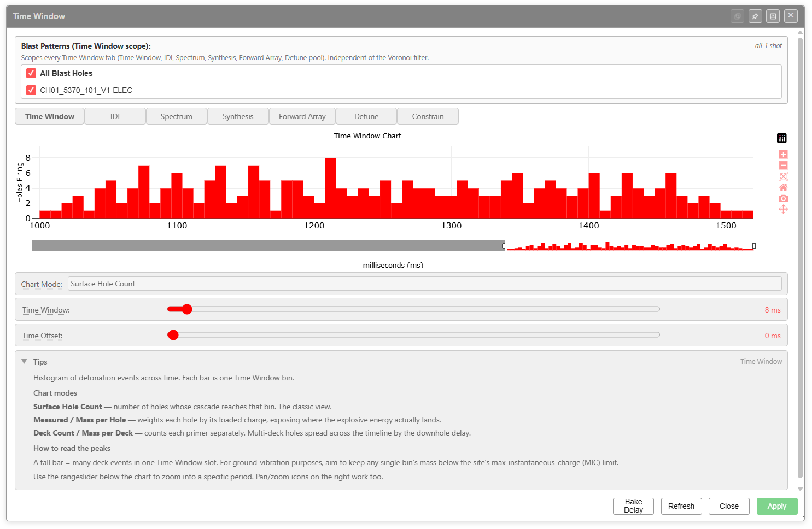Screen dimensions: 812x529
Task: Pin the Time Window dialog
Action: click(x=755, y=16)
